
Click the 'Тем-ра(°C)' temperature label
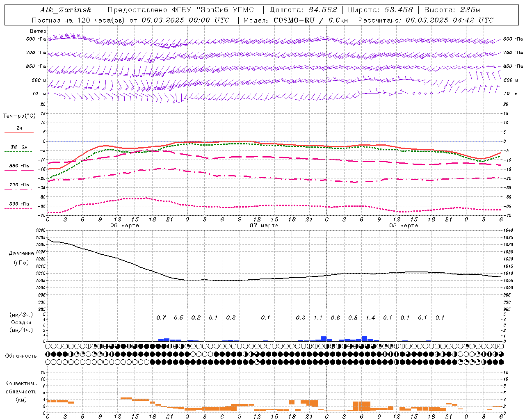[x=19, y=116]
